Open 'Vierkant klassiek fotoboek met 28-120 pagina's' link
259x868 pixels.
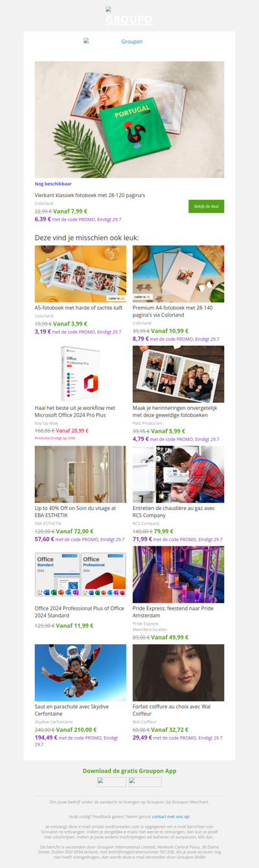[90, 195]
